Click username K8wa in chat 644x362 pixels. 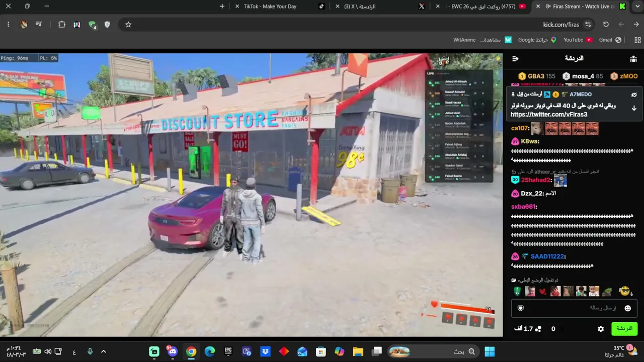530,141
